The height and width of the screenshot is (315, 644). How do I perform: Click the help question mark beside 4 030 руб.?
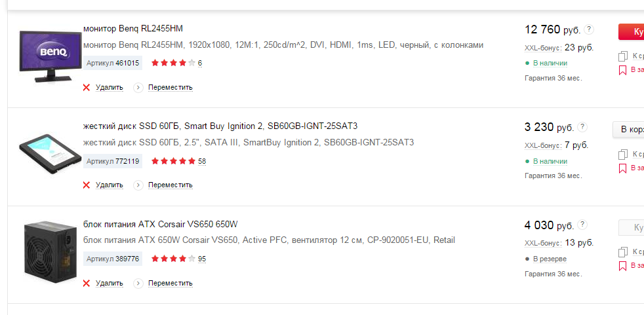click(x=582, y=225)
